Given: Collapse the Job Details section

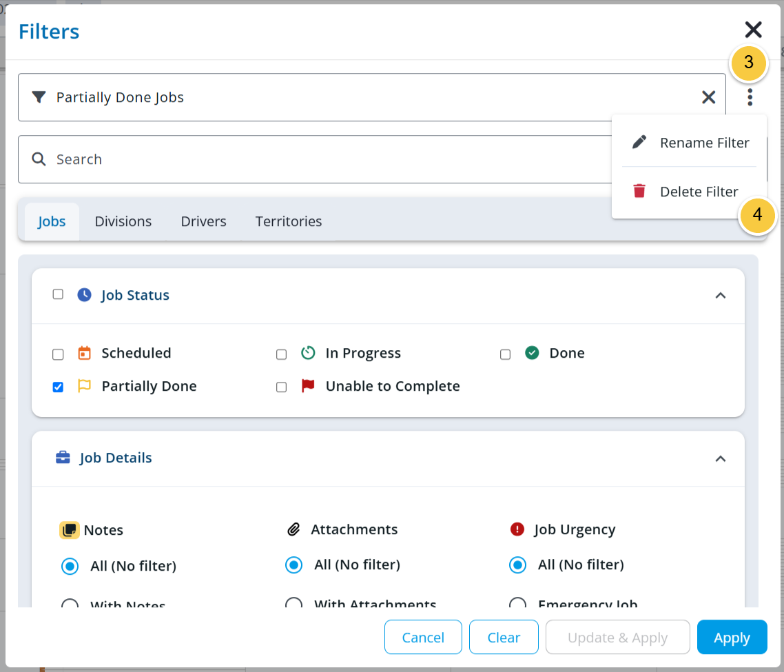Looking at the screenshot, I should point(721,458).
